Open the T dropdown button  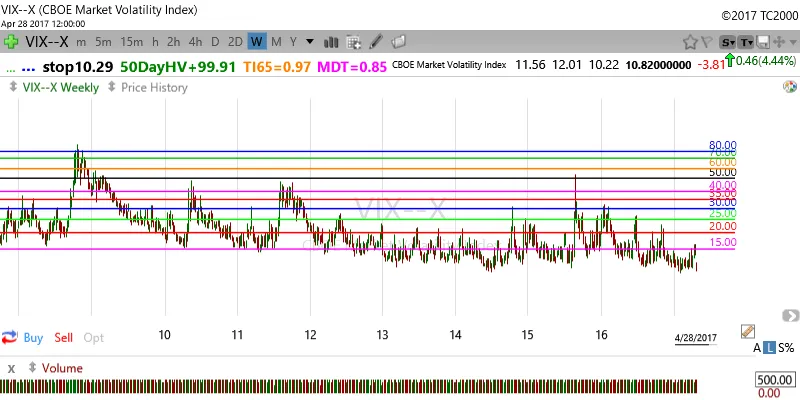pyautogui.click(x=746, y=42)
